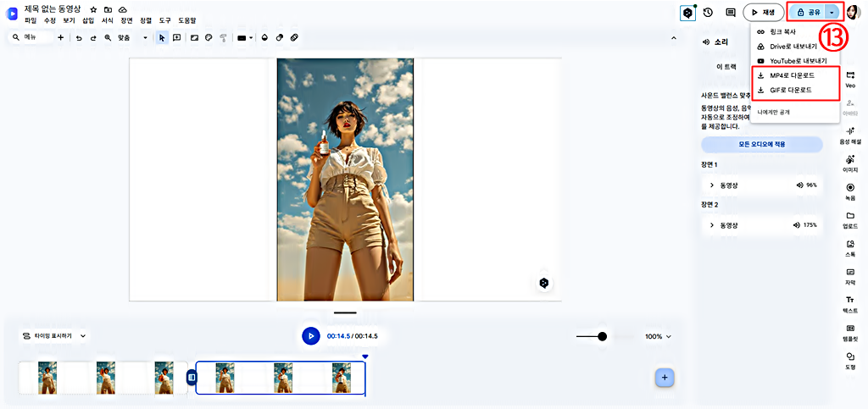Add a comment with the toolbar icon
The height and width of the screenshot is (409, 868).
pos(176,37)
